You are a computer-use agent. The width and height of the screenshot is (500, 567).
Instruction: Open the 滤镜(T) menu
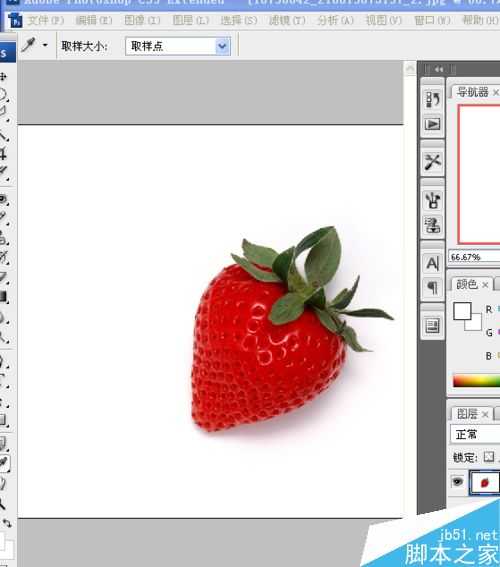(287, 20)
